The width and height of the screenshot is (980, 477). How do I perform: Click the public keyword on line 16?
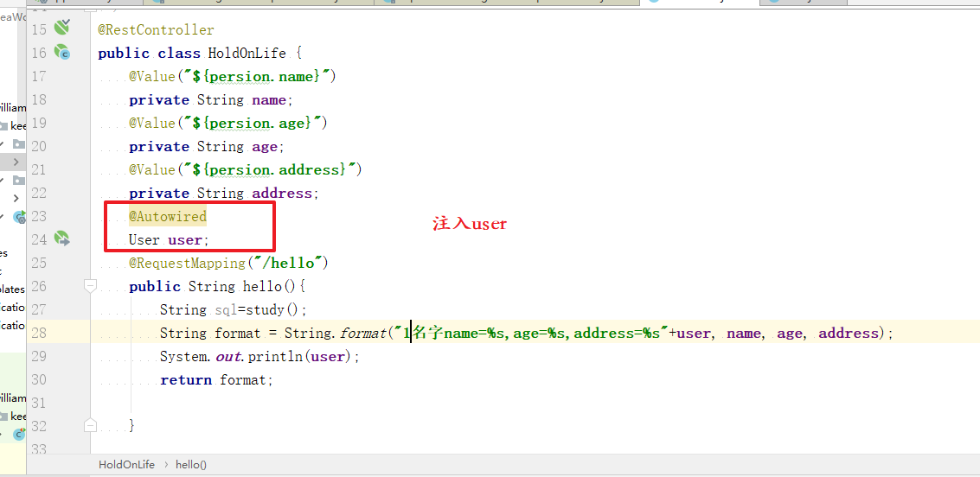tap(124, 53)
